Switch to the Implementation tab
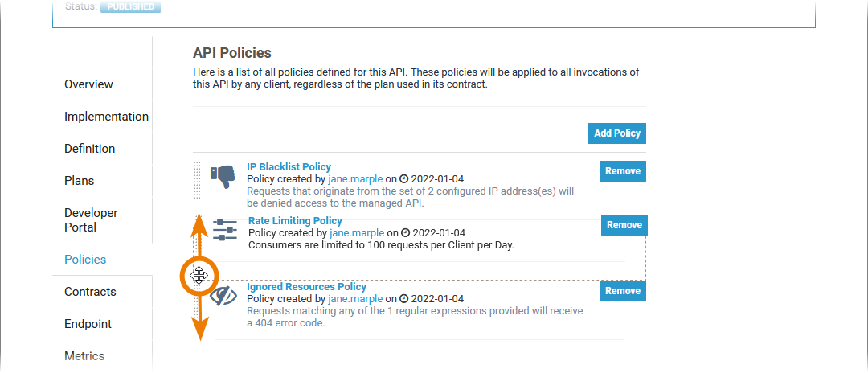The width and height of the screenshot is (868, 373). [106, 117]
